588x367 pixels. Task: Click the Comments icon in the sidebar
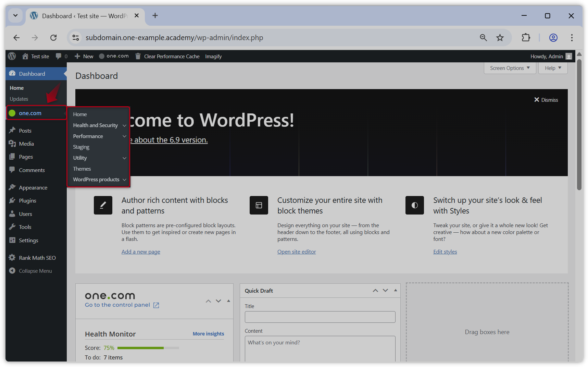(12, 170)
